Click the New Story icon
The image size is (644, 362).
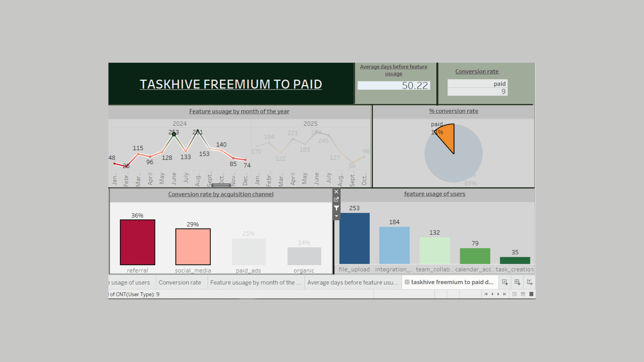point(530,282)
